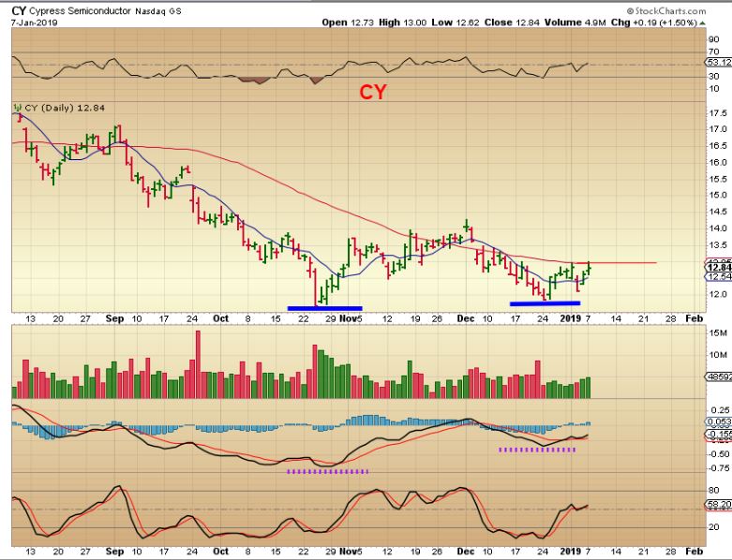Click the Volume 4.9M value
This screenshot has width=732, height=560.
click(574, 22)
